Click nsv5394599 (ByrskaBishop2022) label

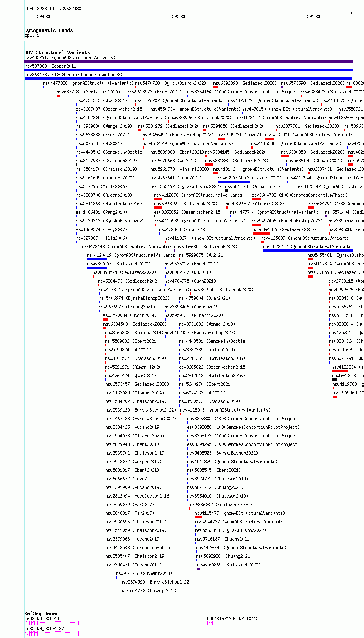(x=156, y=582)
